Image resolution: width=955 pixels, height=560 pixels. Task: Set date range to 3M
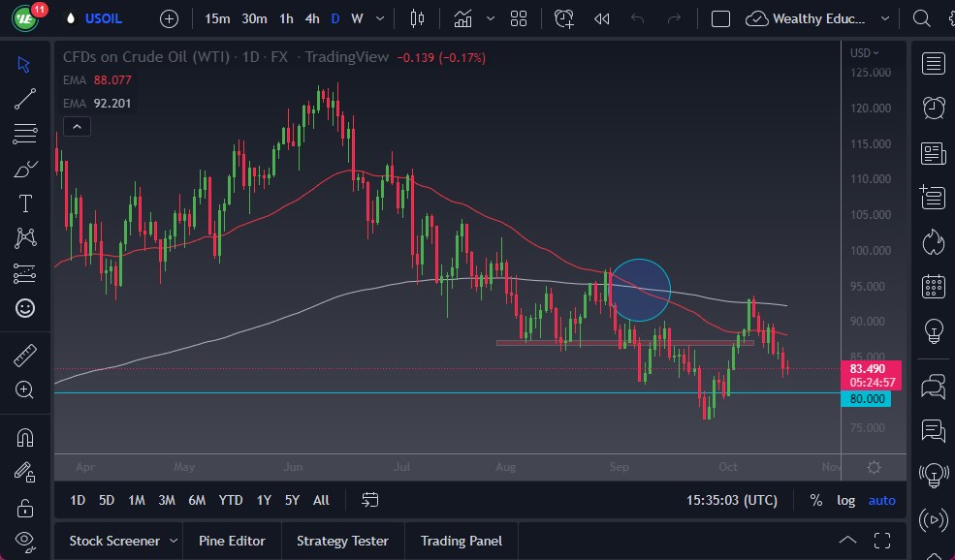(166, 500)
